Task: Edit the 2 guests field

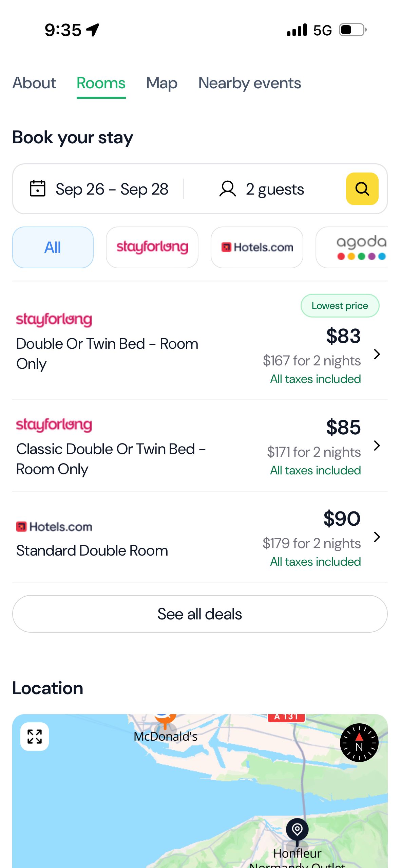Action: [x=275, y=189]
